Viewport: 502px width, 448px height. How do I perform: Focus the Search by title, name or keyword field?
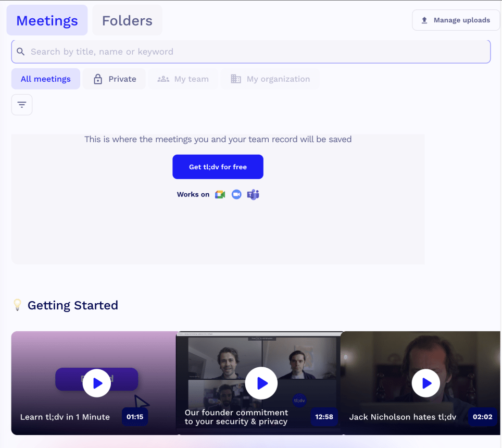(251, 52)
